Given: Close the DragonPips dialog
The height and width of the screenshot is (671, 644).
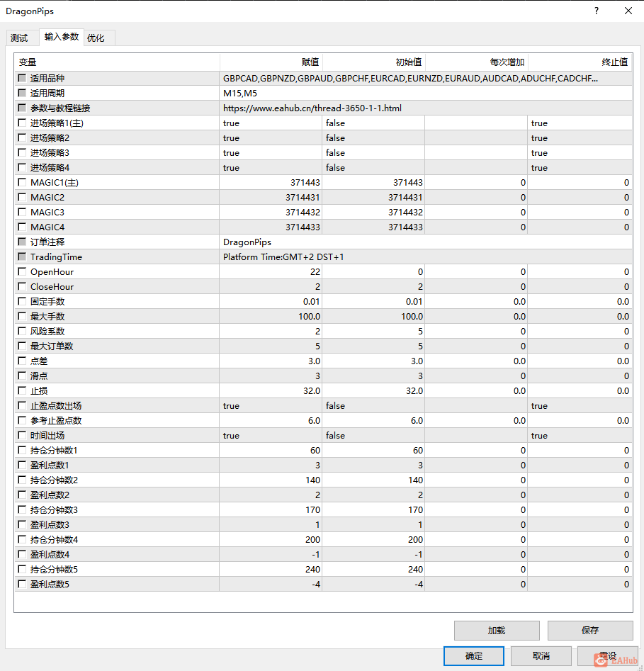Looking at the screenshot, I should tap(628, 11).
